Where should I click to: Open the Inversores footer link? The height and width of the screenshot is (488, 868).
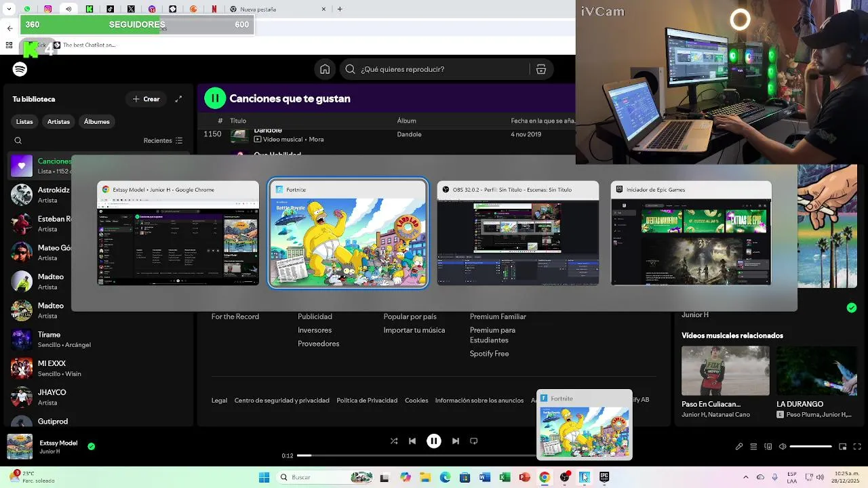(315, 330)
